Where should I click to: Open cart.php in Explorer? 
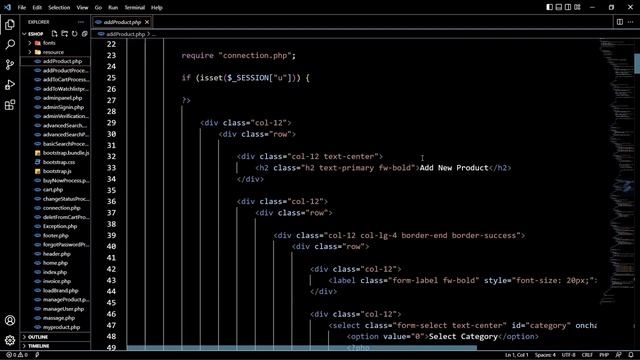click(x=56, y=190)
